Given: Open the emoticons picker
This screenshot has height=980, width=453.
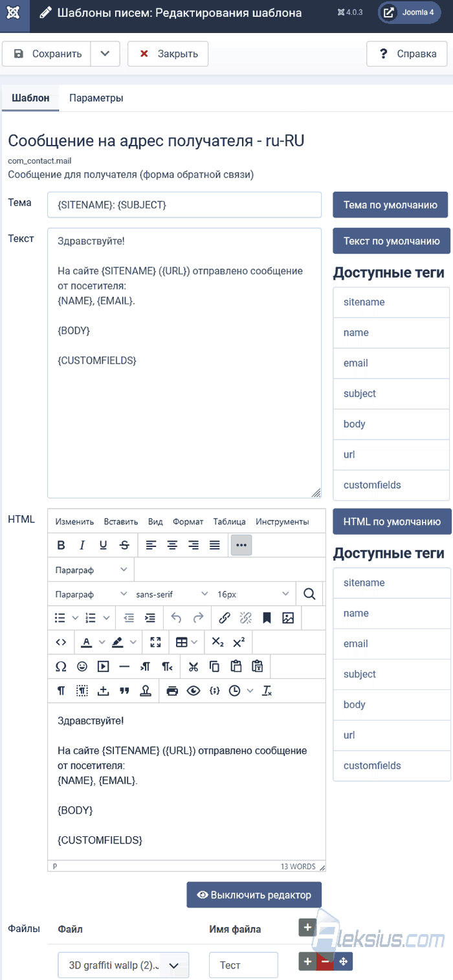Looking at the screenshot, I should click(x=82, y=666).
